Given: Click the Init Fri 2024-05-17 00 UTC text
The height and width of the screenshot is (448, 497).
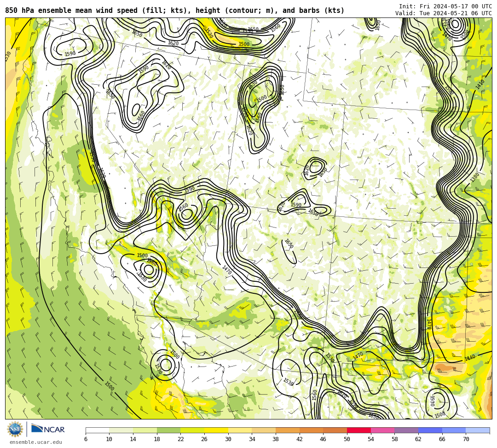Looking at the screenshot, I should click(x=445, y=6).
